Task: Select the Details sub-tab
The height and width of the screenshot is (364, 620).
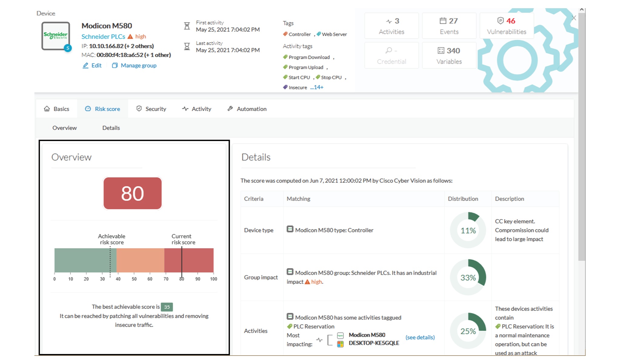Action: (111, 128)
